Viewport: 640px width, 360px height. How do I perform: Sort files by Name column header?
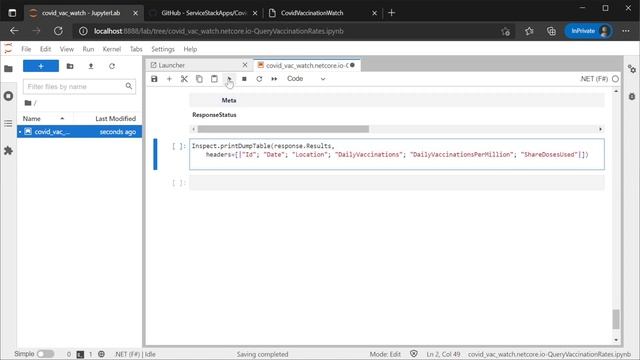(44, 119)
